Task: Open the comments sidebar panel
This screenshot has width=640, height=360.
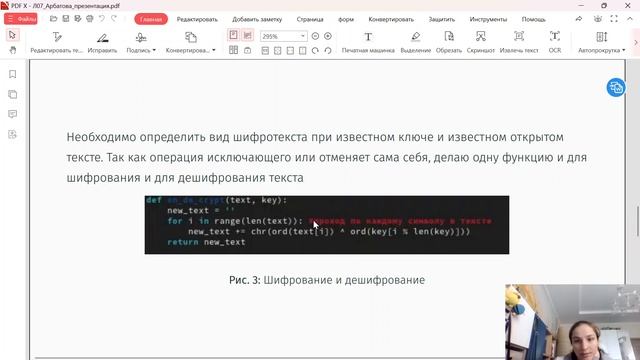Action: [13, 114]
